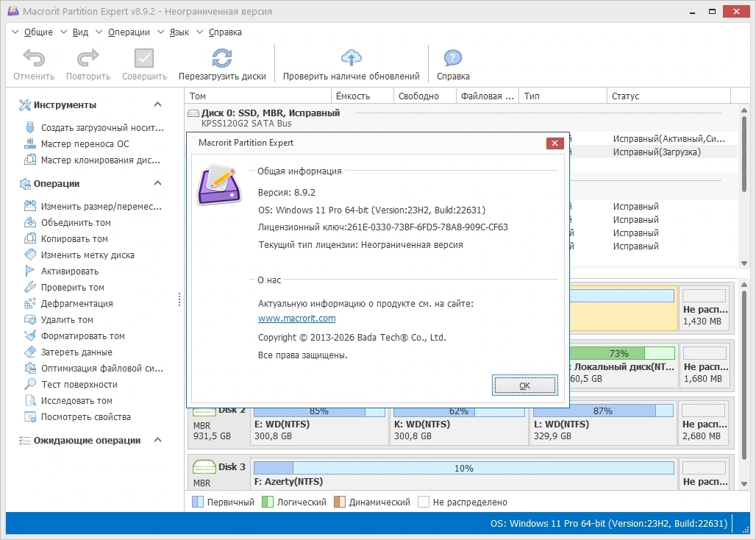This screenshot has width=756, height=540.
Task: Open the Вид menu
Action: click(80, 32)
